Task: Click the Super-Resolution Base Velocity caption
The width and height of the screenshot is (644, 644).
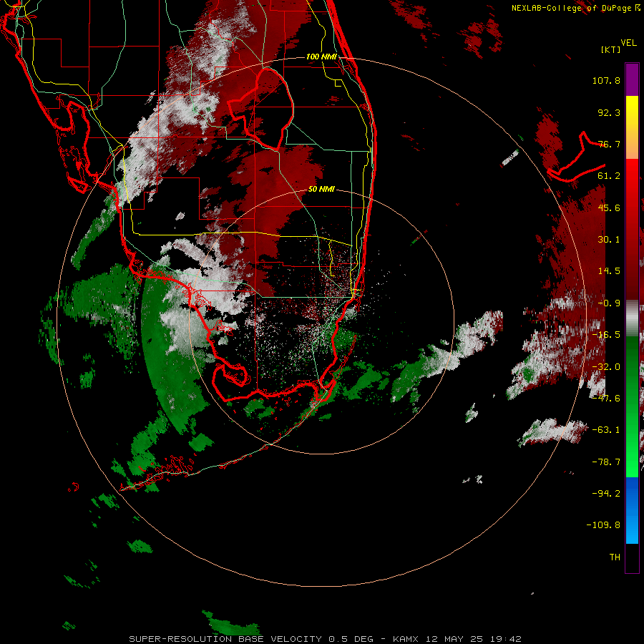Action: pyautogui.click(x=325, y=639)
